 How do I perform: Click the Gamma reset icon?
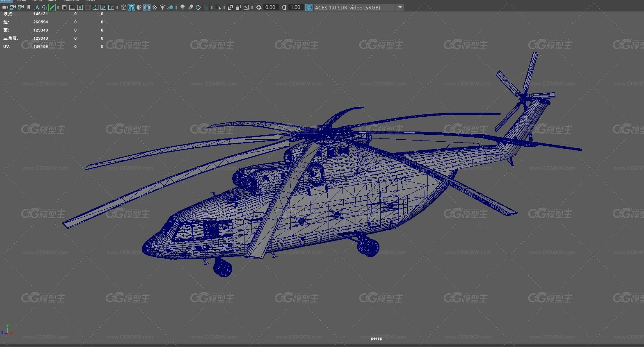click(x=284, y=7)
